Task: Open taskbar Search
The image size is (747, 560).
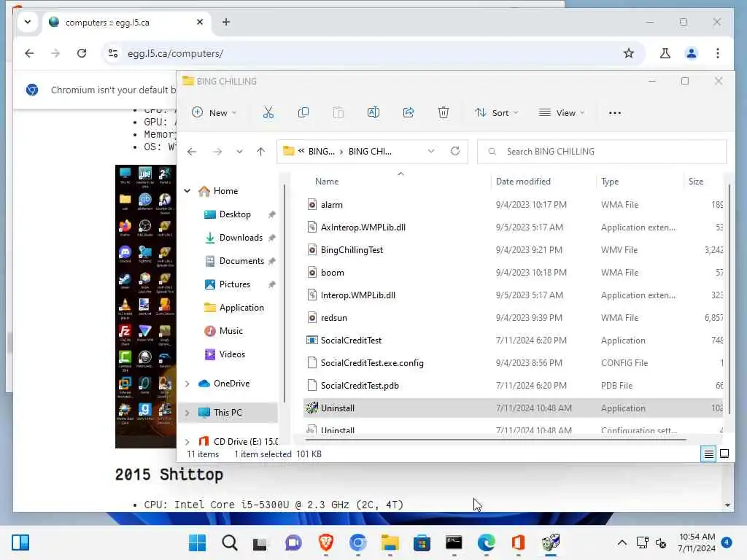Action: pos(230,542)
